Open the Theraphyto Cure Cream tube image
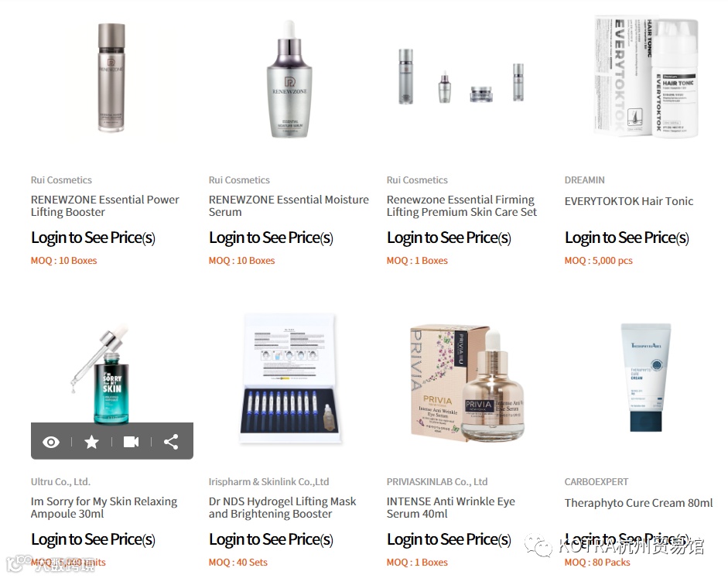The width and height of the screenshot is (728, 578). (x=646, y=378)
